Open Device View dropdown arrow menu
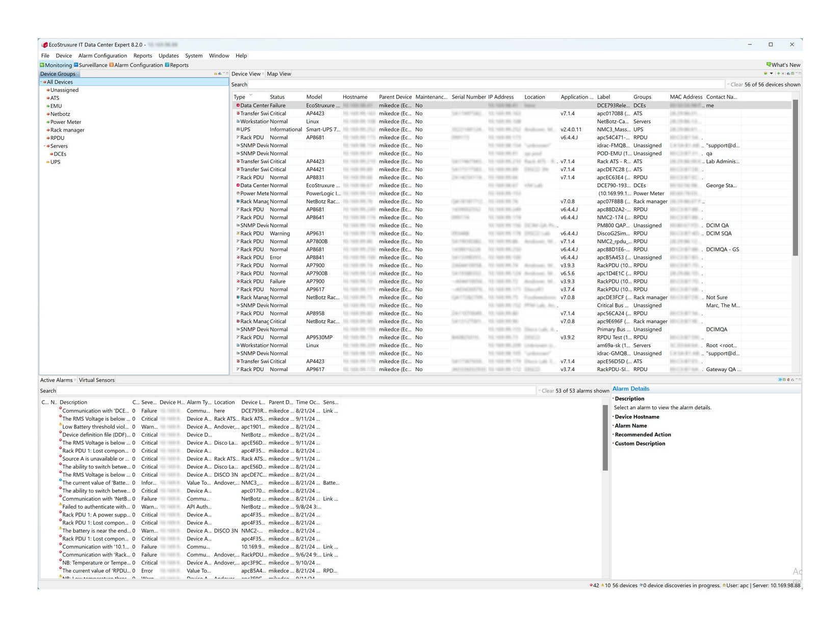The width and height of the screenshot is (840, 627). [772, 73]
